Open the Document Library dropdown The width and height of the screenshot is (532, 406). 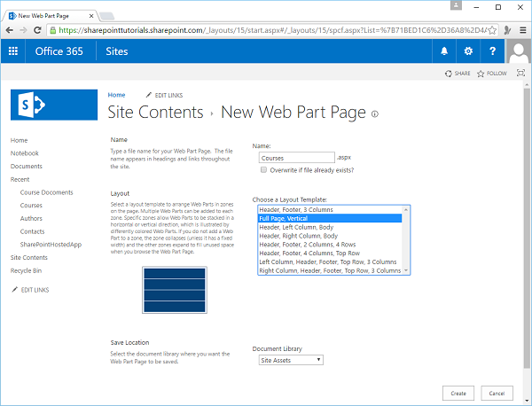coord(291,360)
